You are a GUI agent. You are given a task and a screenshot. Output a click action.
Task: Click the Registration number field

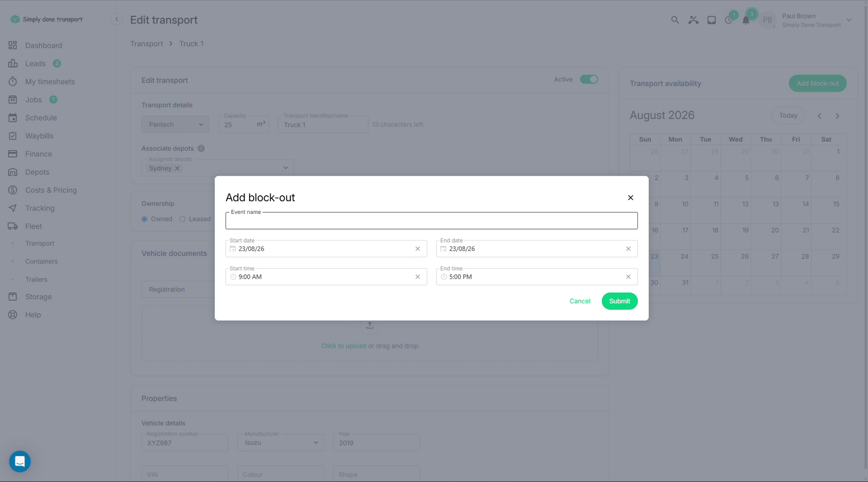[x=185, y=443]
